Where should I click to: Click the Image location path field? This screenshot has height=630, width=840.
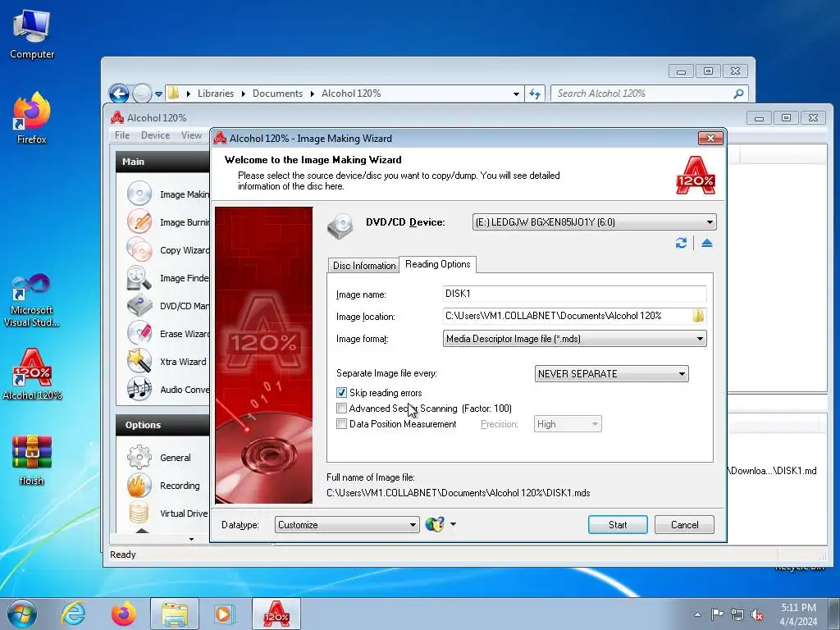click(x=568, y=316)
